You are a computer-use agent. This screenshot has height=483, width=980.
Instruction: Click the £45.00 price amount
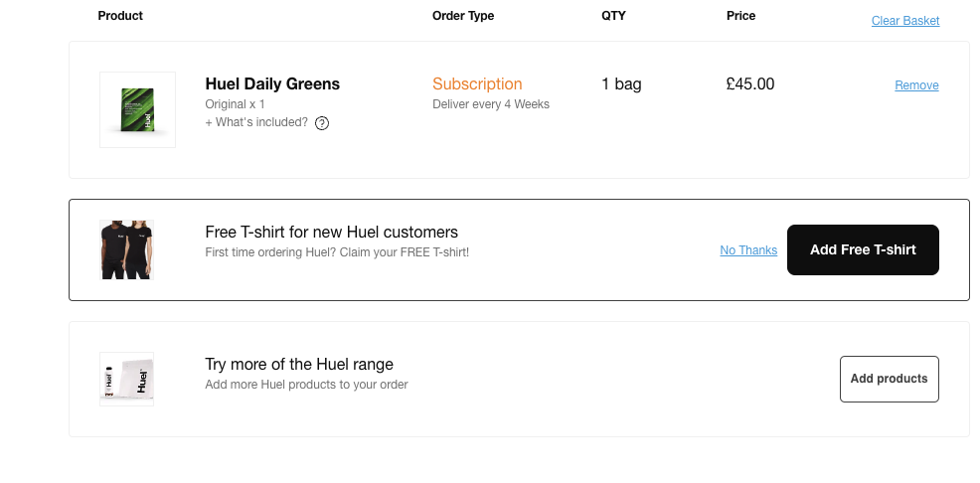[x=750, y=84]
